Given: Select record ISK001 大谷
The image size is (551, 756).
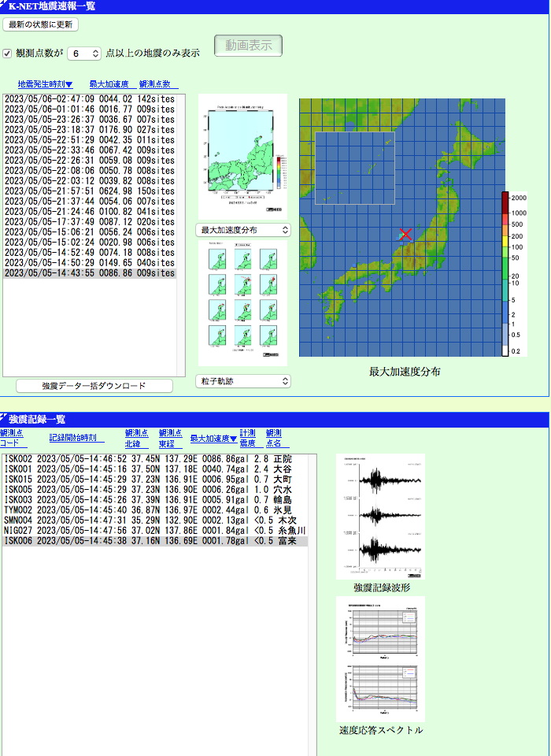Looking at the screenshot, I should [x=155, y=469].
